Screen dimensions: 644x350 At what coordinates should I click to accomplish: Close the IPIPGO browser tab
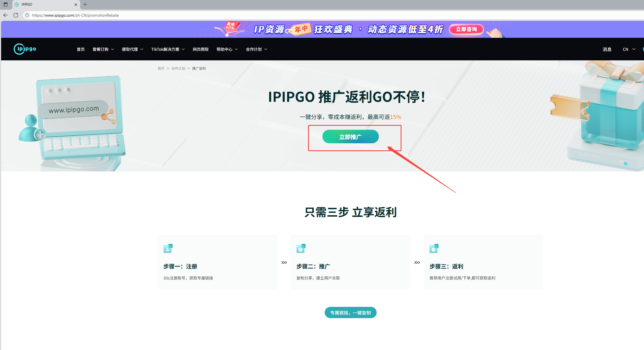click(76, 5)
